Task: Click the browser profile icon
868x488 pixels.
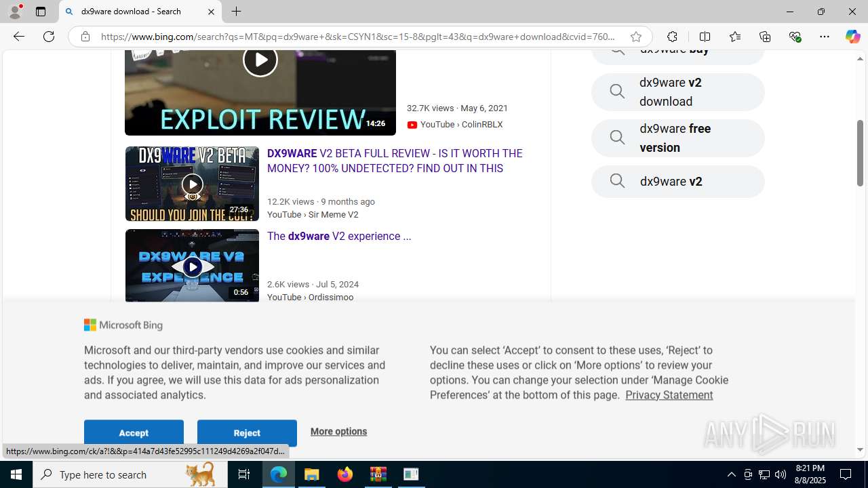Action: (15, 12)
